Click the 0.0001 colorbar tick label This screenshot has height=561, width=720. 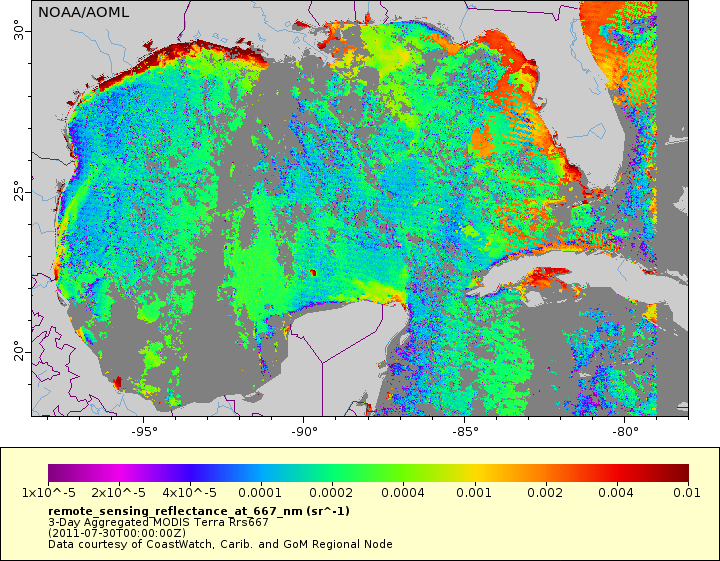(x=260, y=493)
